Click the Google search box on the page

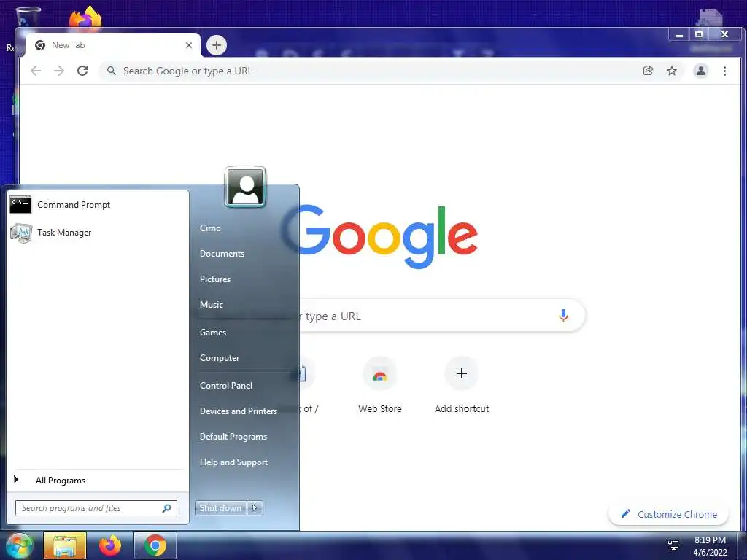(x=441, y=316)
